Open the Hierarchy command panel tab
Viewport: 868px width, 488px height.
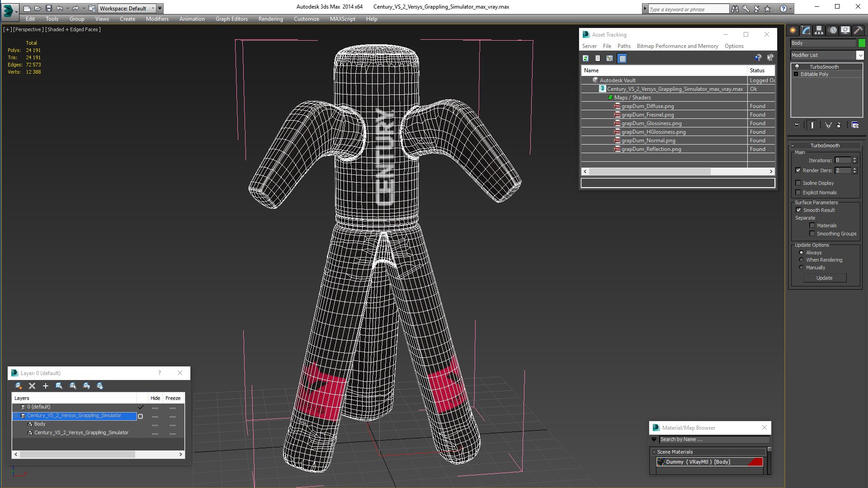pyautogui.click(x=819, y=30)
